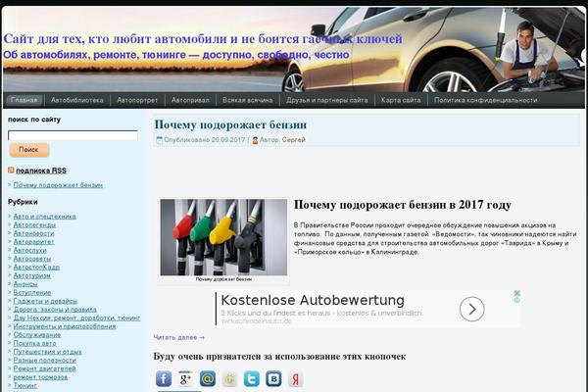
Task: Click the site title header text
Action: pyautogui.click(x=203, y=38)
